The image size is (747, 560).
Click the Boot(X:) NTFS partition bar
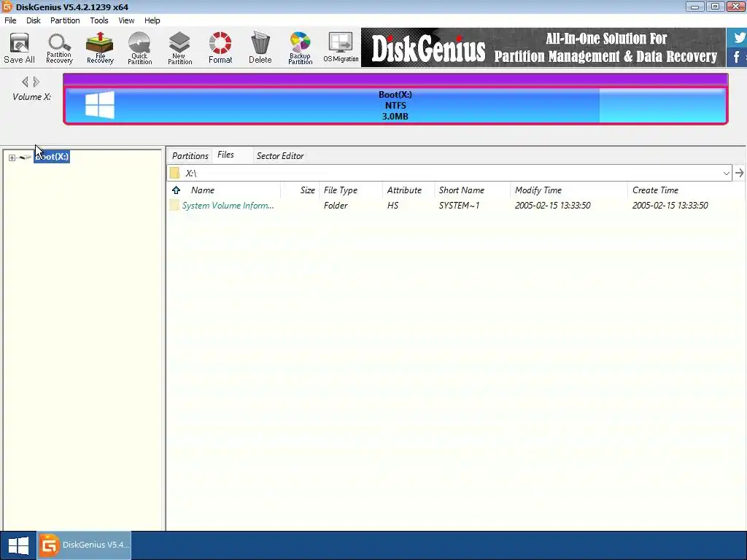pyautogui.click(x=395, y=105)
